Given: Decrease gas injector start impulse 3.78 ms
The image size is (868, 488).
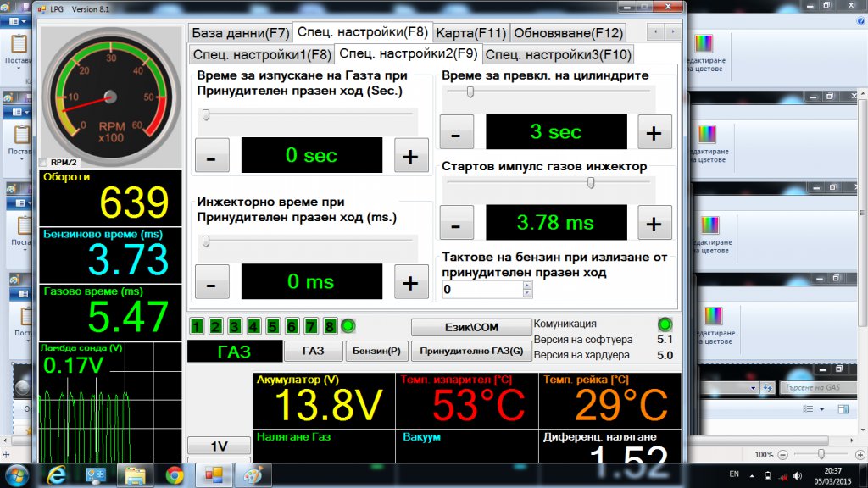Looking at the screenshot, I should (x=457, y=223).
